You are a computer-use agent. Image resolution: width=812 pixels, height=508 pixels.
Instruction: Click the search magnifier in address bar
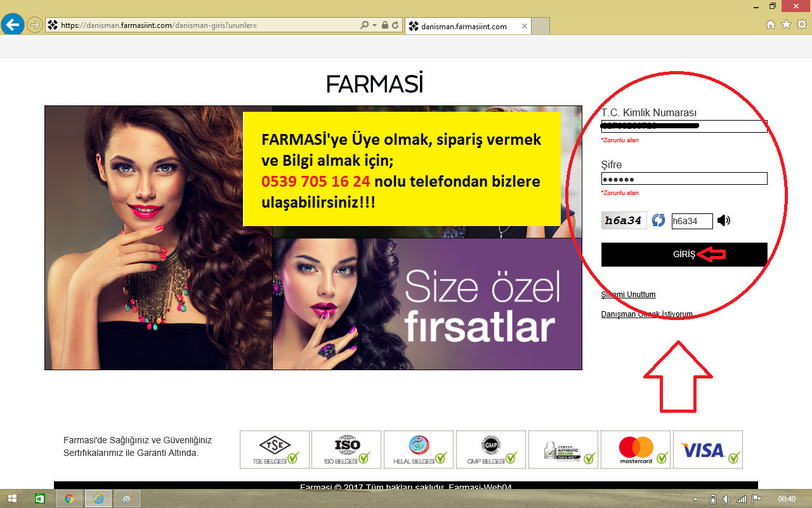(364, 25)
